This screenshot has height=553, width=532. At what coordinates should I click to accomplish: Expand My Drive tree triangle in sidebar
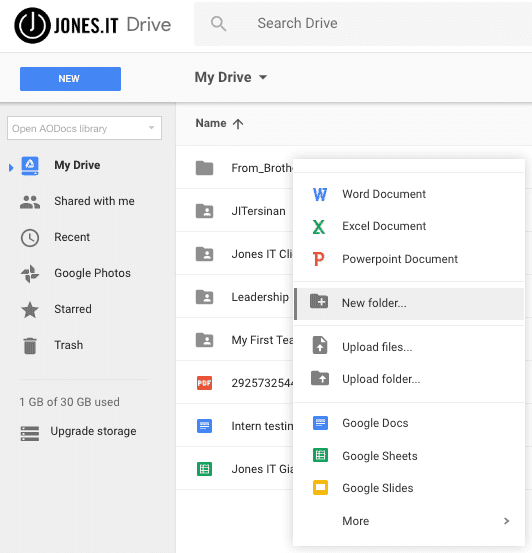[11, 168]
